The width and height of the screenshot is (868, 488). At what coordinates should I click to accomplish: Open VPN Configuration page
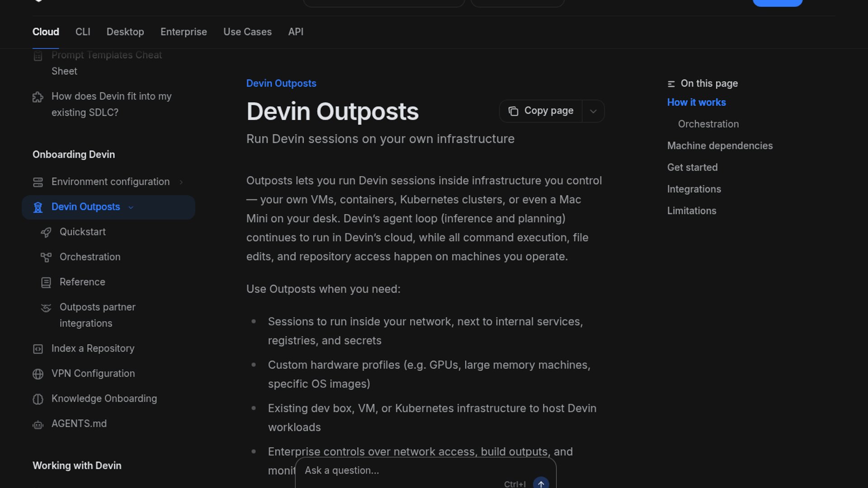point(93,374)
